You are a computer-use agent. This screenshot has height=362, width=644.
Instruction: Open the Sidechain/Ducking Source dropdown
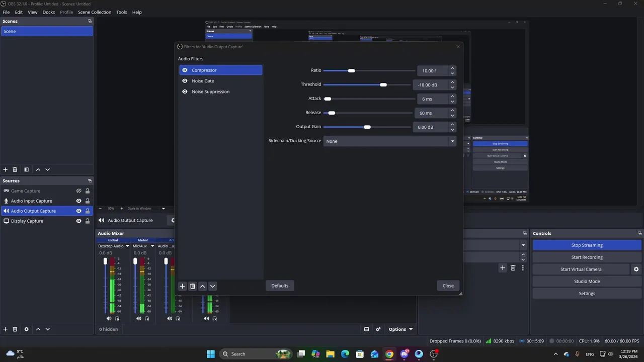pyautogui.click(x=390, y=141)
